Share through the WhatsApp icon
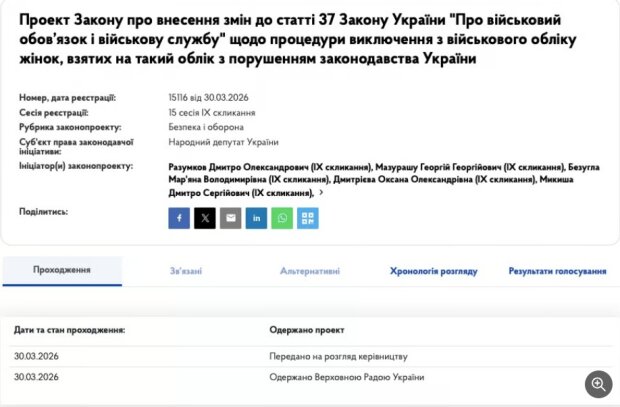Screen dimensions: 620x407 click(282, 217)
